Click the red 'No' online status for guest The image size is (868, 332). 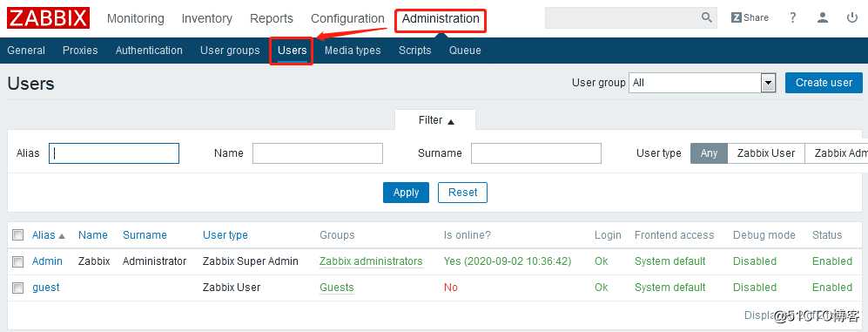pyautogui.click(x=451, y=288)
